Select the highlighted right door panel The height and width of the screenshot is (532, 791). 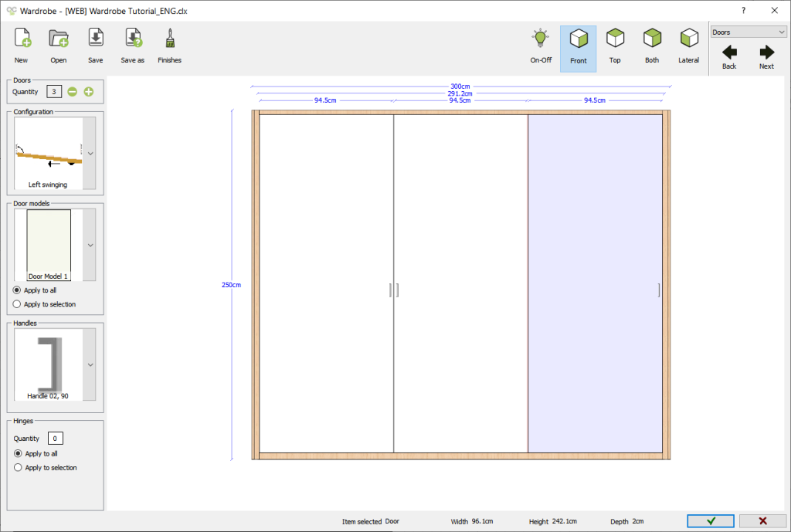pyautogui.click(x=596, y=283)
